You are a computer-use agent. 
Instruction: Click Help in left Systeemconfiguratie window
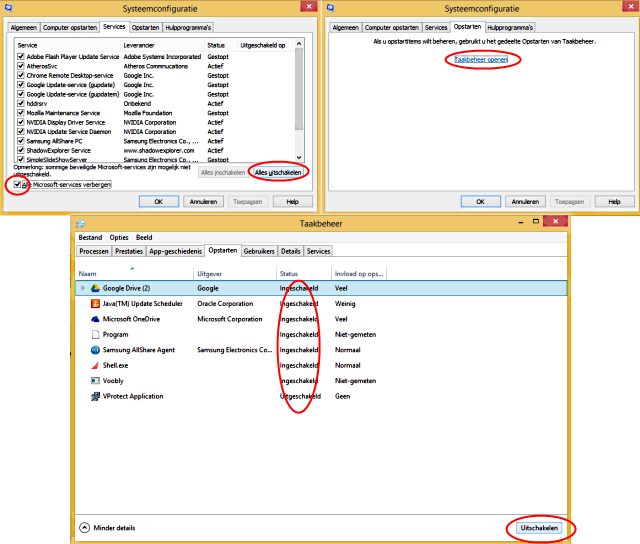click(293, 202)
